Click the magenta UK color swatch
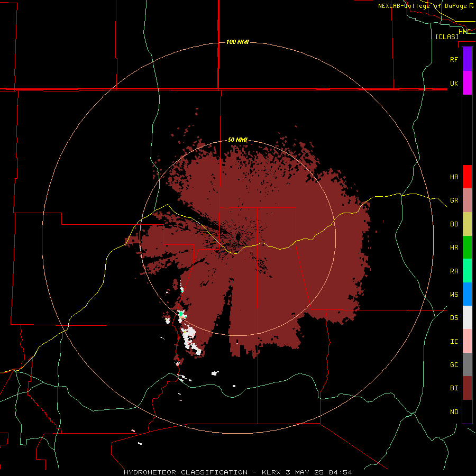The width and height of the screenshot is (476, 476). pos(467,83)
